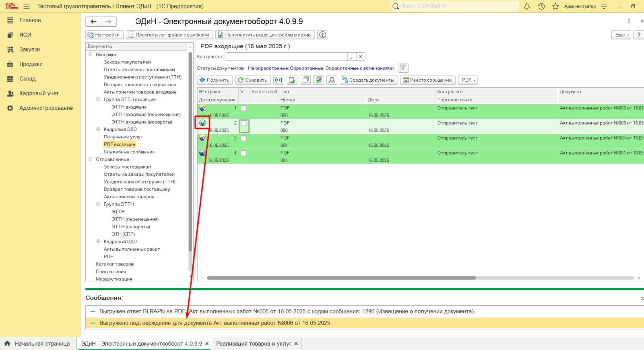The image size is (644, 350).
Task: Open the Администрирование section
Action: click(46, 108)
